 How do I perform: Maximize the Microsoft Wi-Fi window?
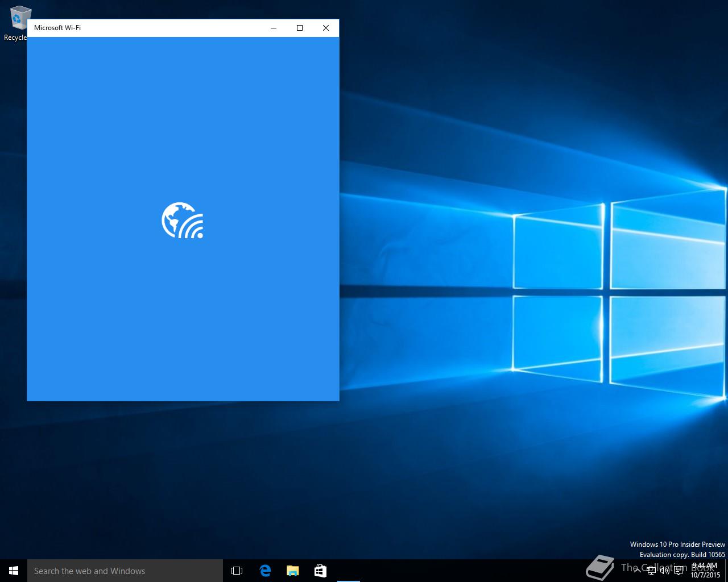[300, 28]
